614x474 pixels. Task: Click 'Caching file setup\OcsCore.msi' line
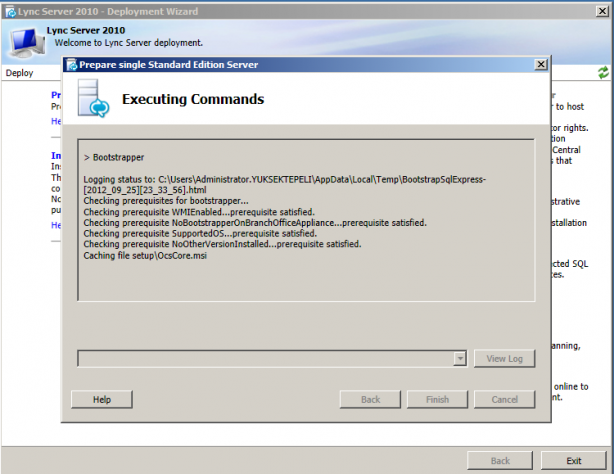pyautogui.click(x=145, y=255)
